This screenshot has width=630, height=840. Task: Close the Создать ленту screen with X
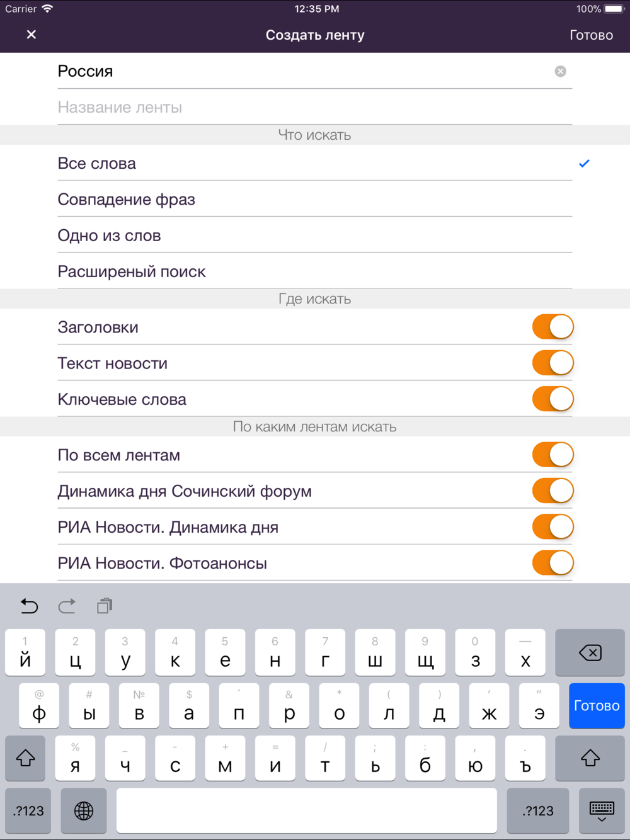pos(31,35)
